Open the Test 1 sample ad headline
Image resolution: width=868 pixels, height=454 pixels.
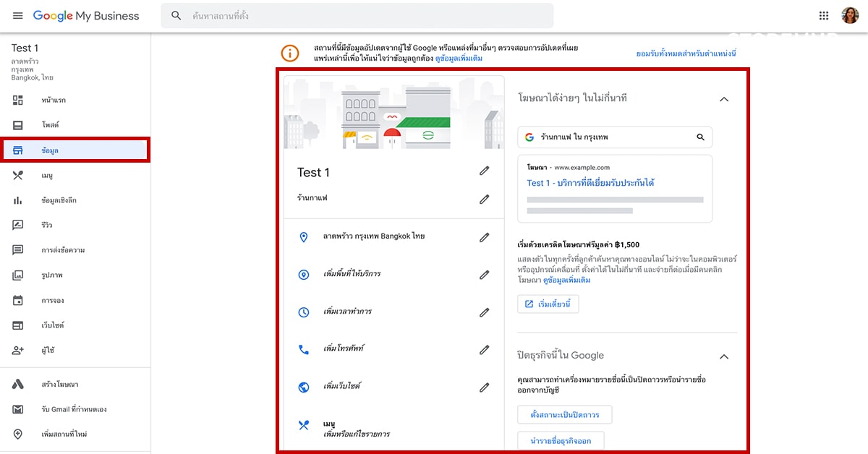click(590, 183)
